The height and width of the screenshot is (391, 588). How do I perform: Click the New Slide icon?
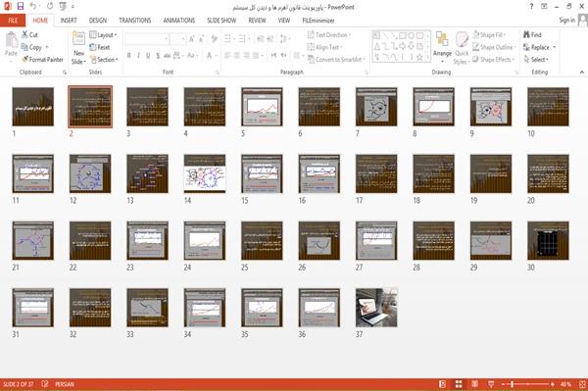(x=78, y=39)
